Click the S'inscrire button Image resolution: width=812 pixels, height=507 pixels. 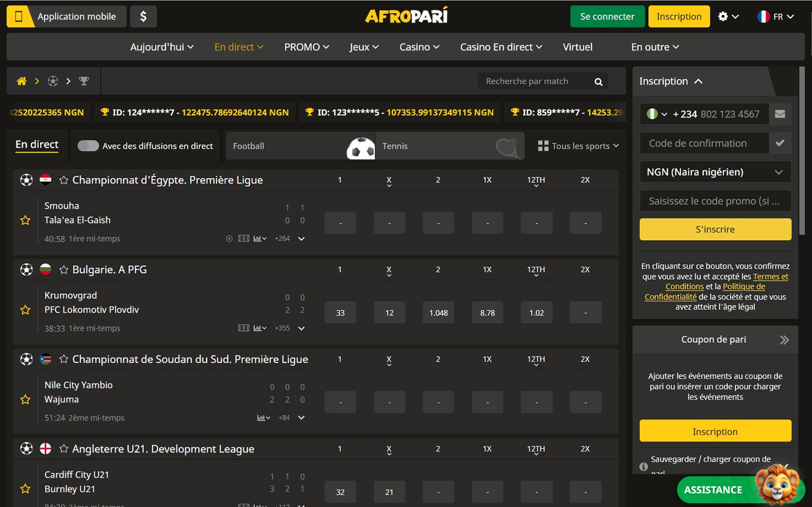click(x=715, y=230)
